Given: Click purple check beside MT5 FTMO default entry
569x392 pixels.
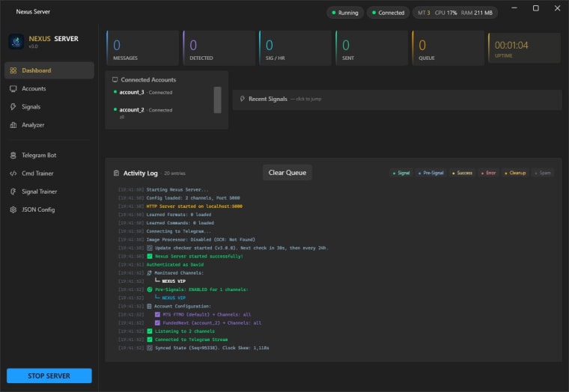Looking at the screenshot, I should 157,314.
